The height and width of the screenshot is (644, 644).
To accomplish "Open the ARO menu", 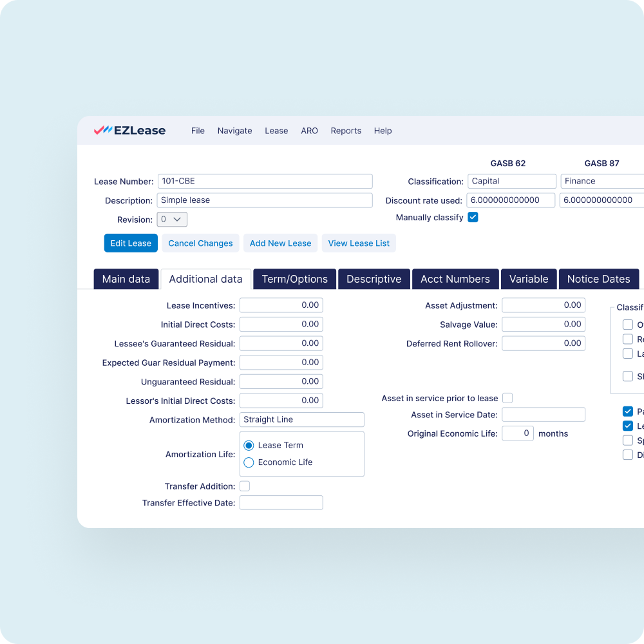I will (309, 131).
